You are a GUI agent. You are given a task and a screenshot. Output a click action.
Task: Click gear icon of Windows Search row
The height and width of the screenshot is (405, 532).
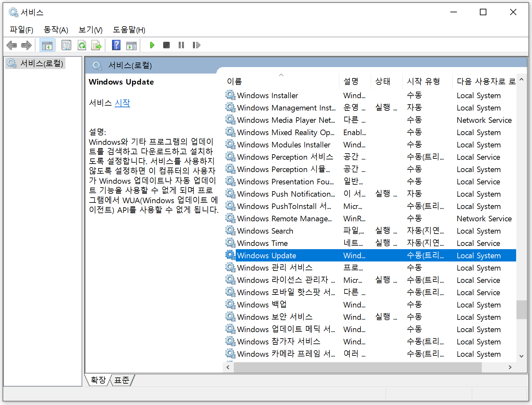230,231
